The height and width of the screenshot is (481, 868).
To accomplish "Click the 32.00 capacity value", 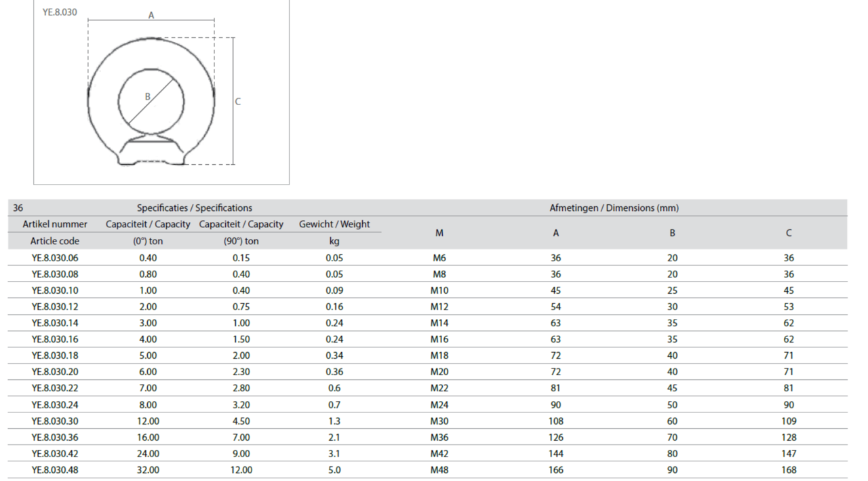I will tap(148, 469).
